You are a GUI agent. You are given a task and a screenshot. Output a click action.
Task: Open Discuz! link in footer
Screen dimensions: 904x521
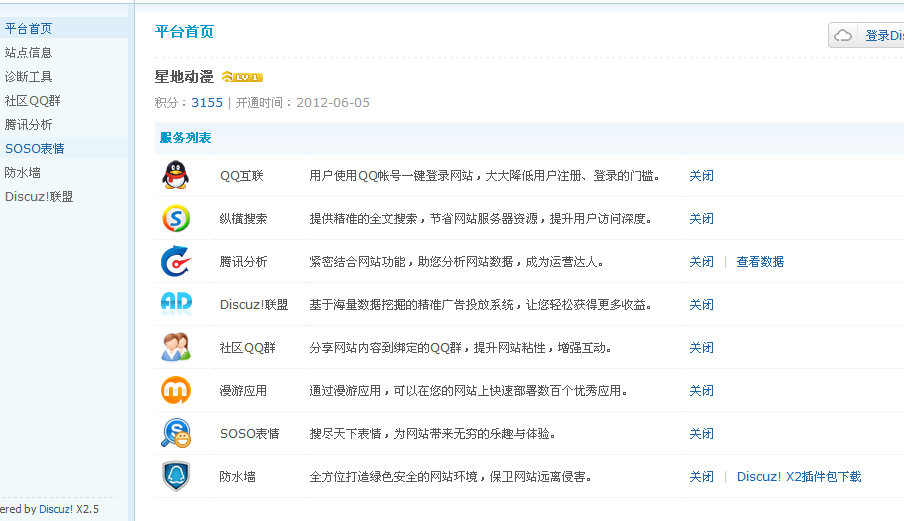tap(56, 509)
